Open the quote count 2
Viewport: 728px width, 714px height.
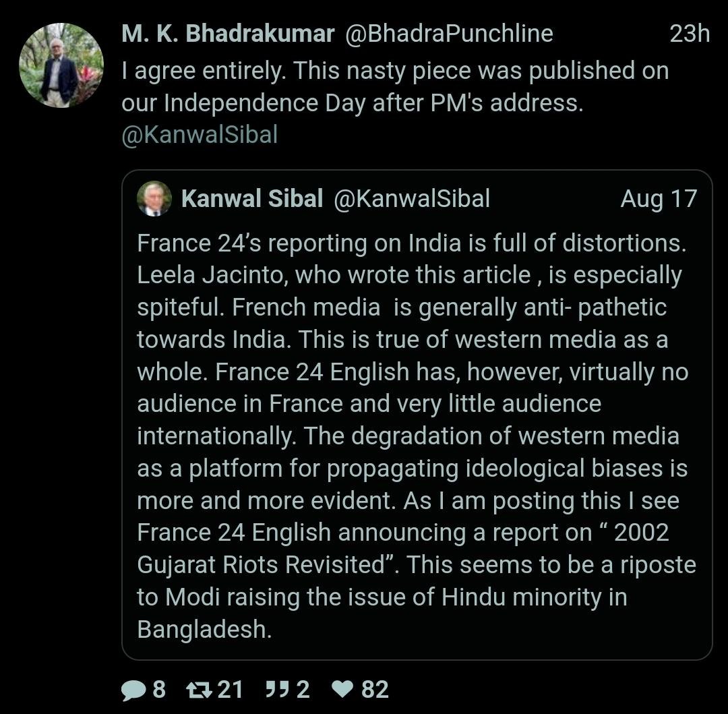pyautogui.click(x=303, y=690)
